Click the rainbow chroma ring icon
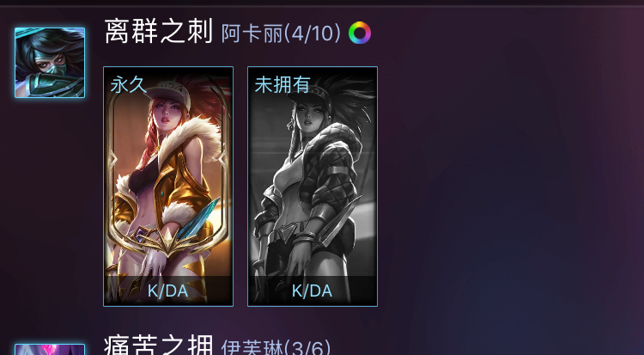 (x=360, y=33)
